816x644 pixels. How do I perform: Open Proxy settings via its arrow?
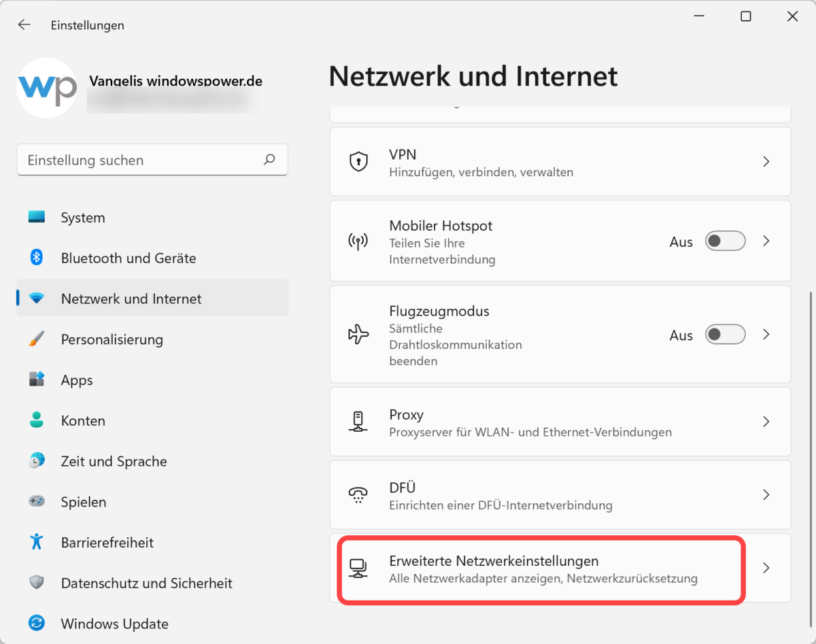766,422
